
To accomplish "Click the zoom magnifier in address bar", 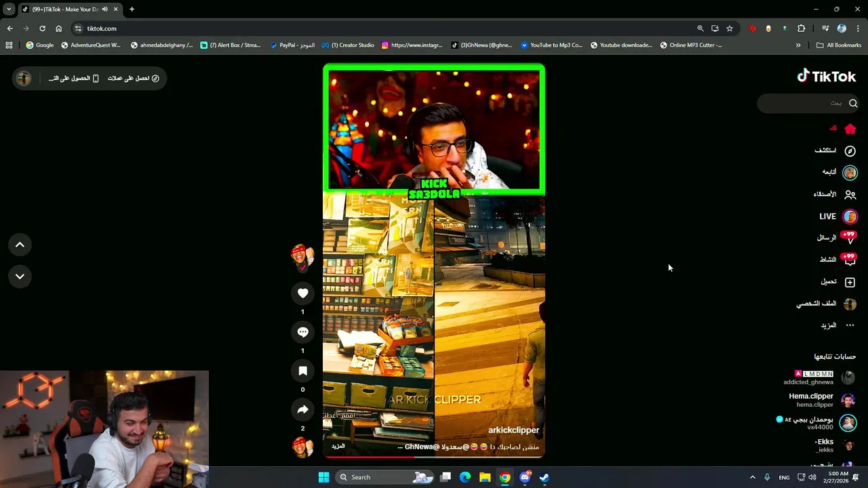I will [701, 28].
